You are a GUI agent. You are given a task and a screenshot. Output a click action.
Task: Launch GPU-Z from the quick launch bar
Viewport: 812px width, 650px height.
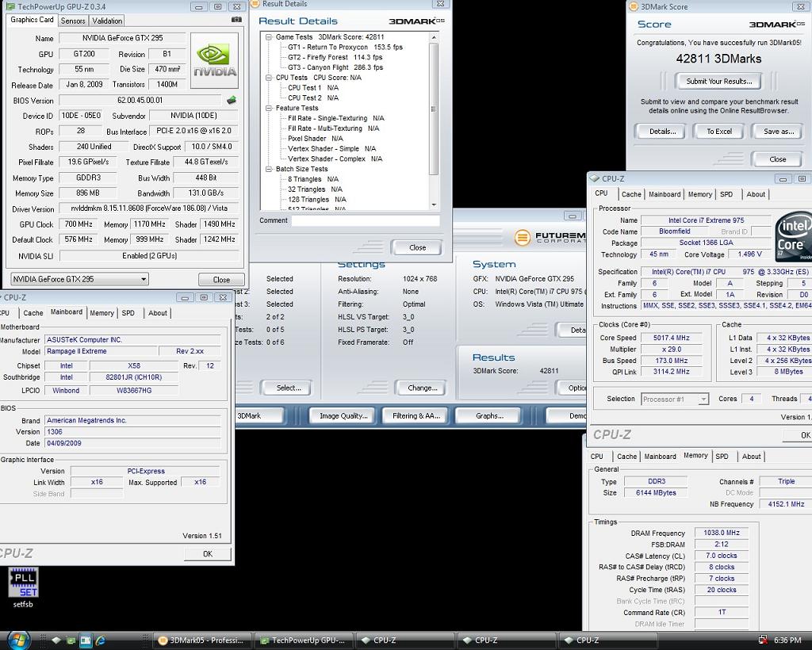[x=71, y=640]
